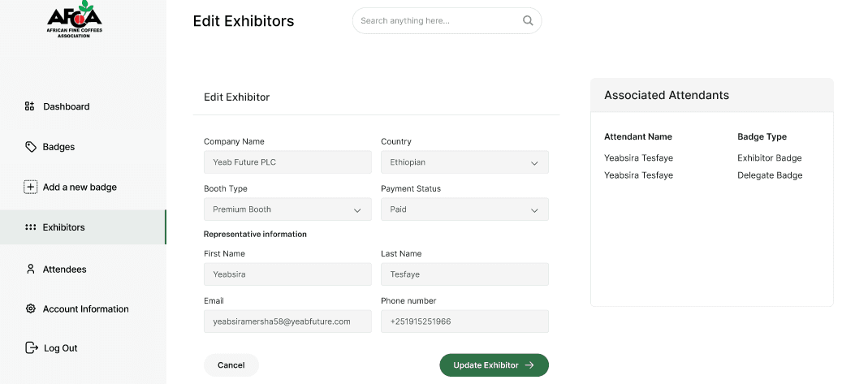Viewport: 868px width, 384px height.
Task: Open the Payment Status dropdown
Action: [x=464, y=209]
